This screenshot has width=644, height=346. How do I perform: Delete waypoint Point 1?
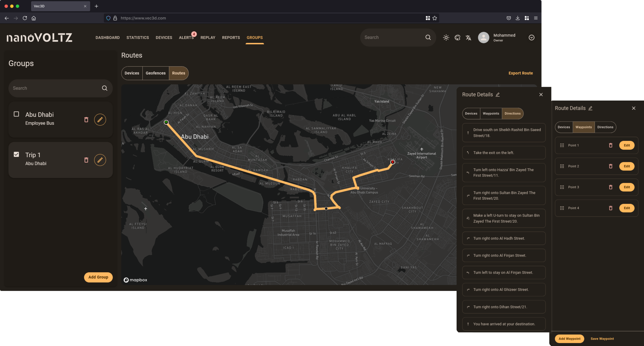pos(611,145)
